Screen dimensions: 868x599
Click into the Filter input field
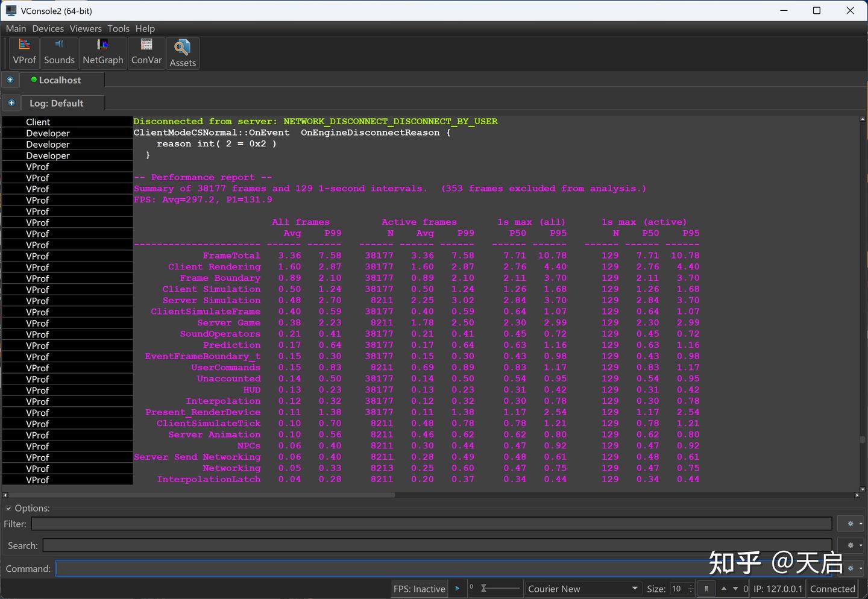[432, 524]
